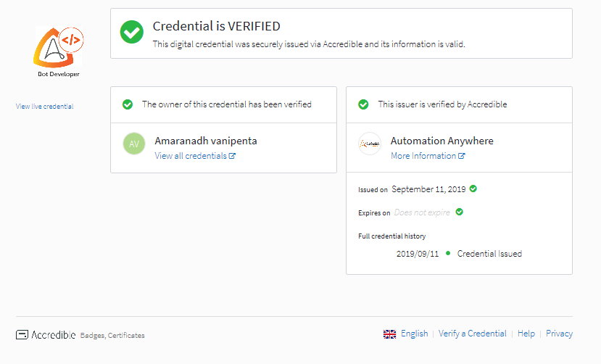
Task: Click the large green verified checkmark icon
Action: [x=132, y=33]
